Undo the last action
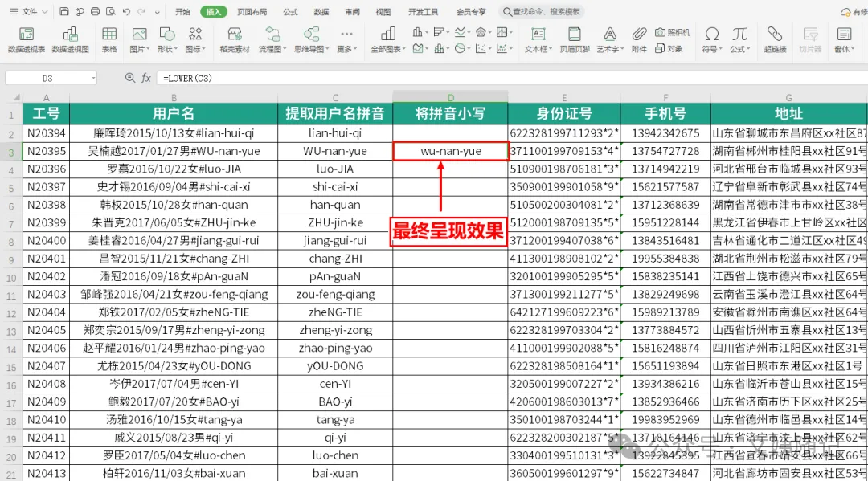Screen dimensions: 868x481 point(126,11)
